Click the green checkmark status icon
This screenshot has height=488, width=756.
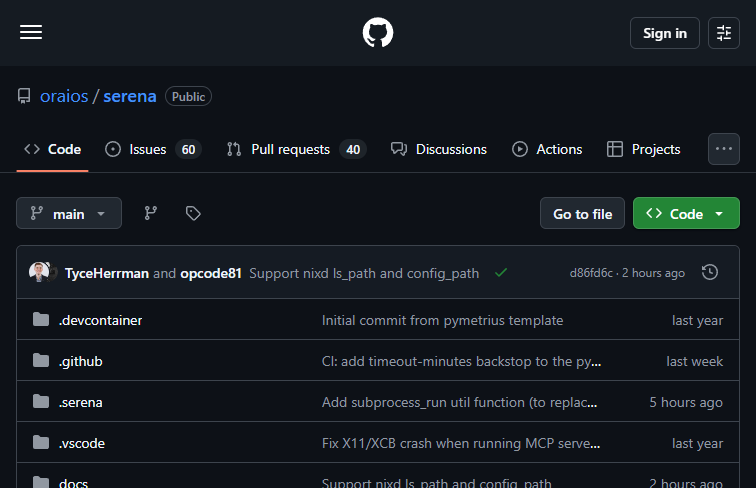pyautogui.click(x=501, y=273)
